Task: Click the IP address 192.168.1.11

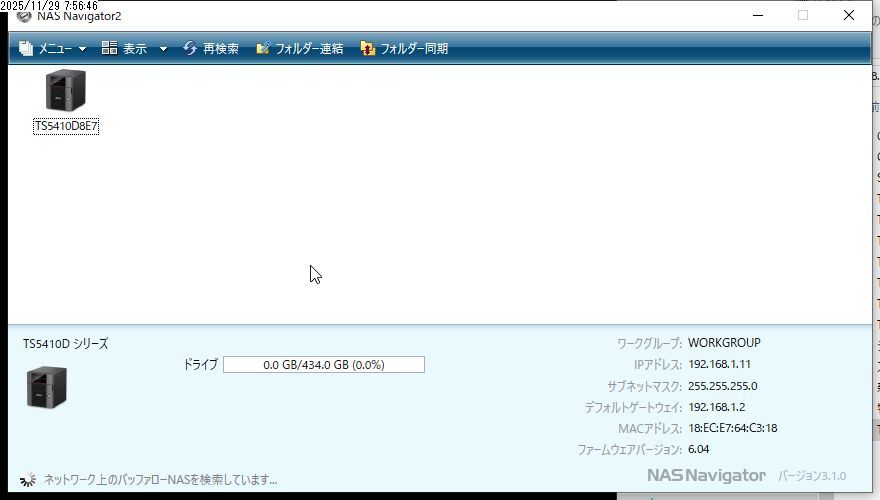Action: click(x=719, y=364)
